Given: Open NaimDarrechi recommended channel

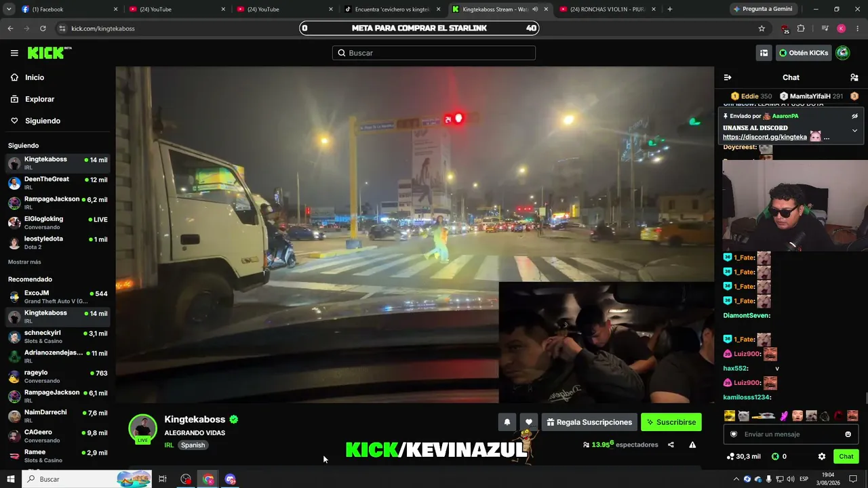Looking at the screenshot, I should 57,416.
